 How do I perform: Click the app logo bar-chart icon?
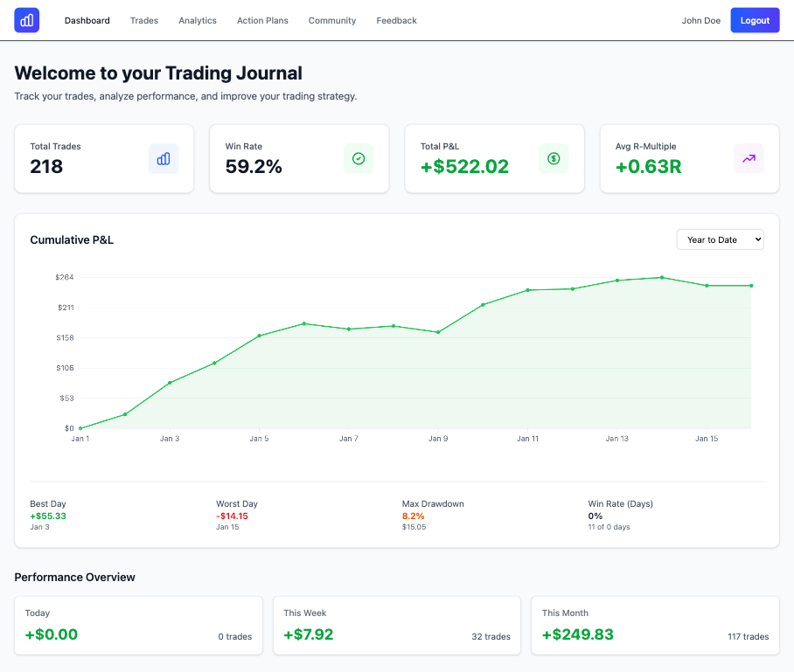coord(26,19)
